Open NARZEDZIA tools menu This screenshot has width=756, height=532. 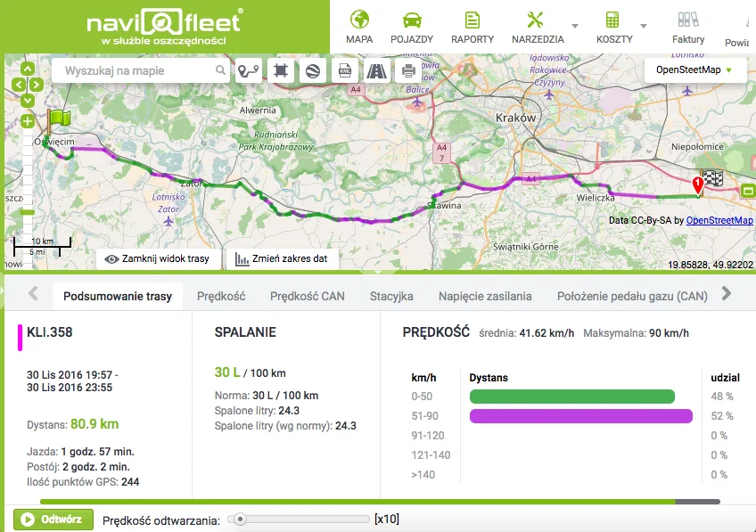point(538,28)
